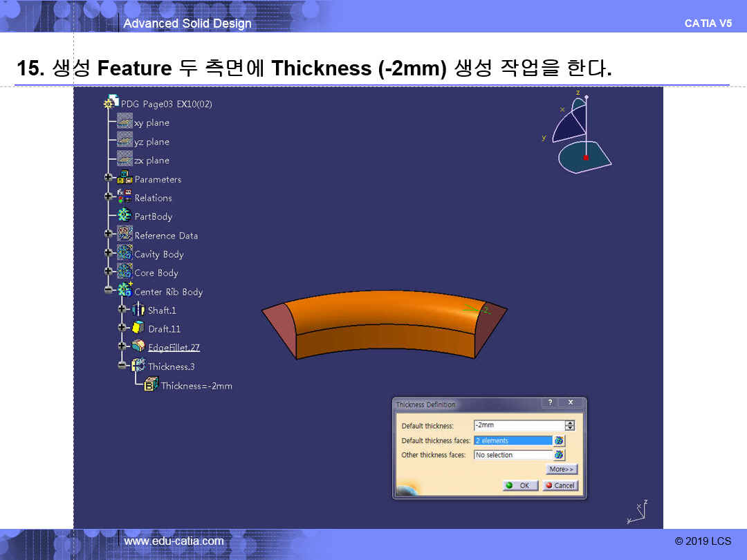
Task: Expand the Parameters node
Action: pyautogui.click(x=109, y=178)
